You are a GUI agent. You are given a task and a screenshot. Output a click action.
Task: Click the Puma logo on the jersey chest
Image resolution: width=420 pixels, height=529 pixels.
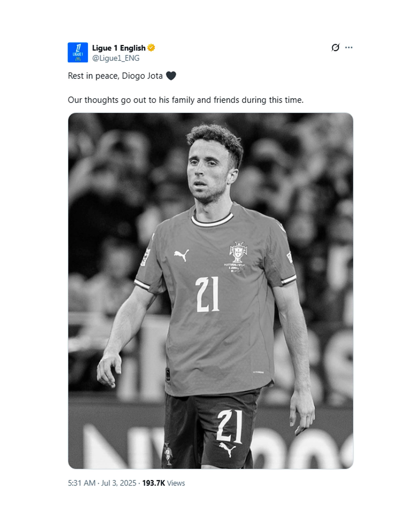pyautogui.click(x=181, y=255)
